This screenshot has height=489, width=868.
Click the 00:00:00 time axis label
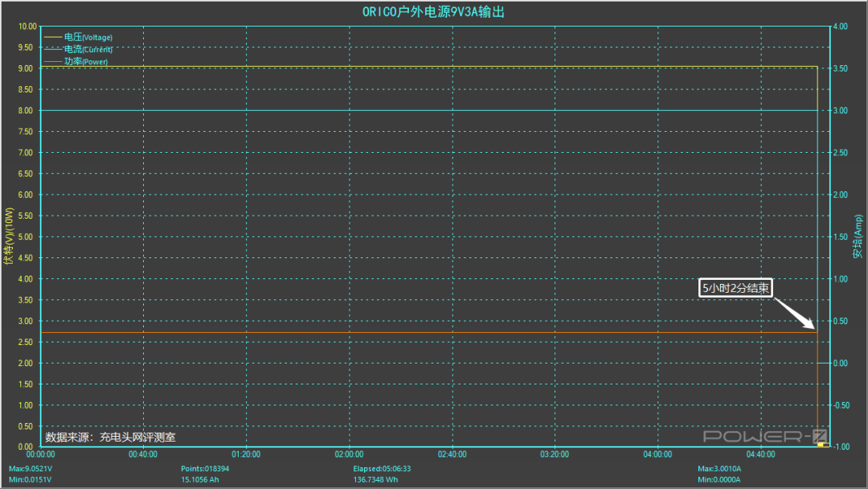pyautogui.click(x=40, y=454)
